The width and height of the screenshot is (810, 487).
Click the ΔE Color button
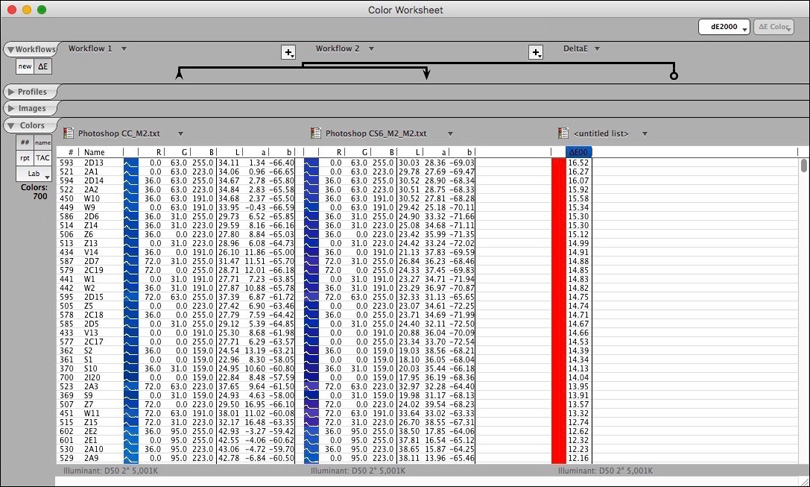pos(774,27)
